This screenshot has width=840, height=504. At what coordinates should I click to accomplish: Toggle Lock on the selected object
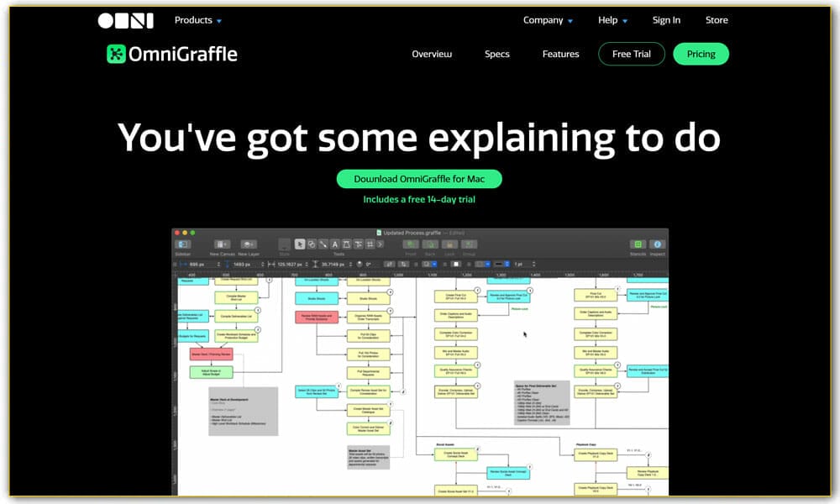click(449, 244)
